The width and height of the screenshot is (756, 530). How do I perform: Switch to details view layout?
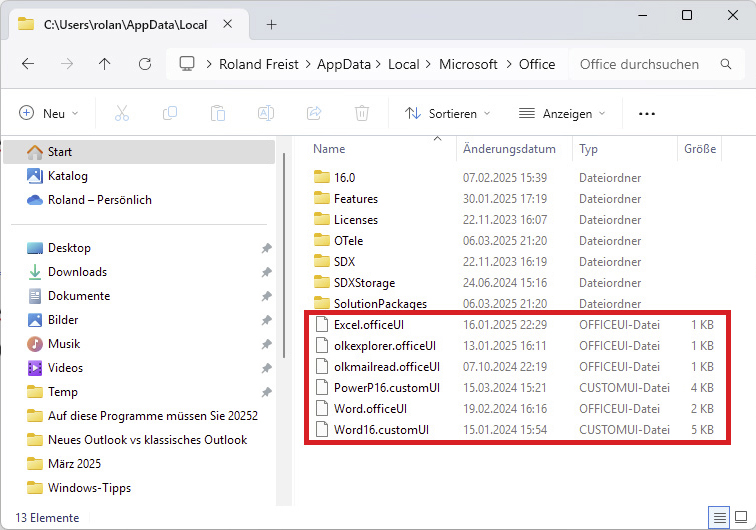(x=720, y=517)
